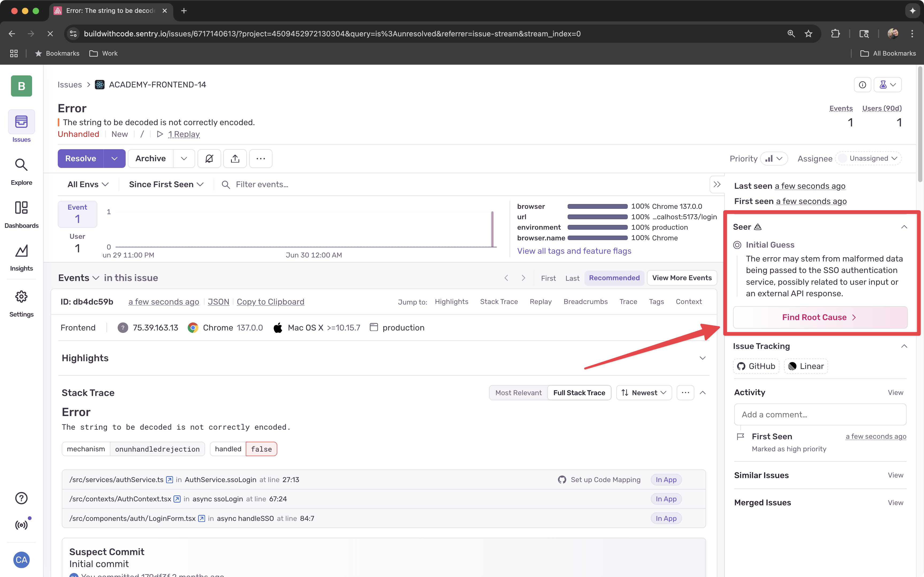The height and width of the screenshot is (577, 924).
Task: Click the Add a comment field
Action: pyautogui.click(x=820, y=414)
